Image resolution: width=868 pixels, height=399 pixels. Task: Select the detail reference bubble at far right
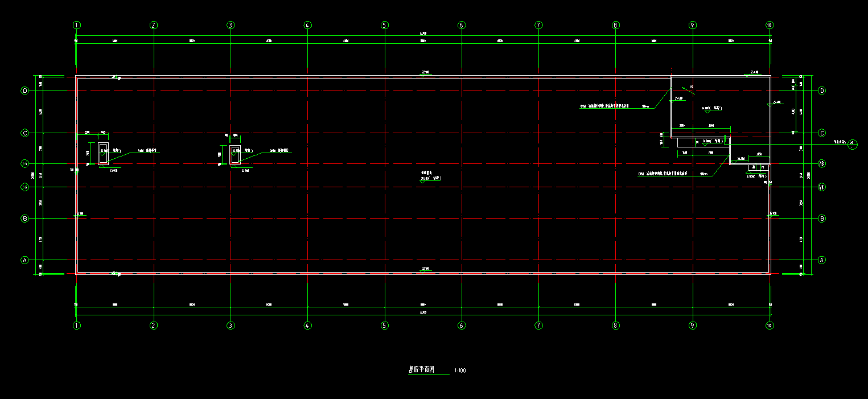coord(852,144)
